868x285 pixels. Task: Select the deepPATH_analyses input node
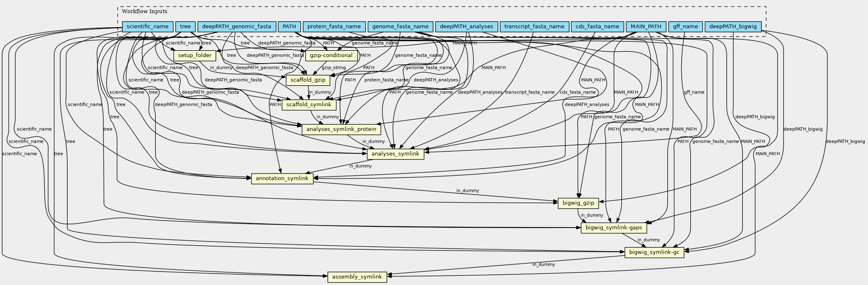point(466,27)
